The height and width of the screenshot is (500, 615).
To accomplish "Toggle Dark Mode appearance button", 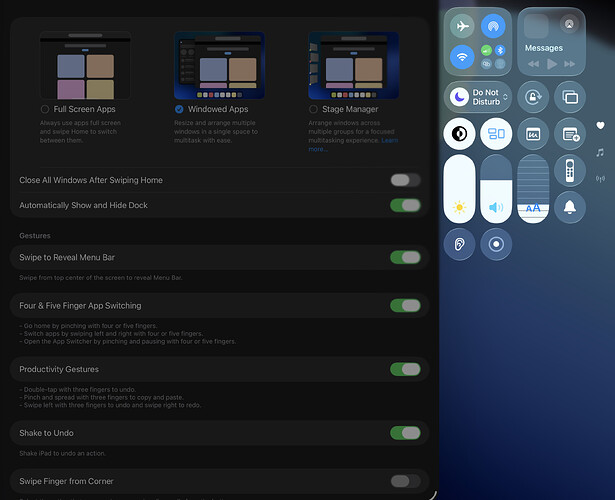I will (x=460, y=133).
